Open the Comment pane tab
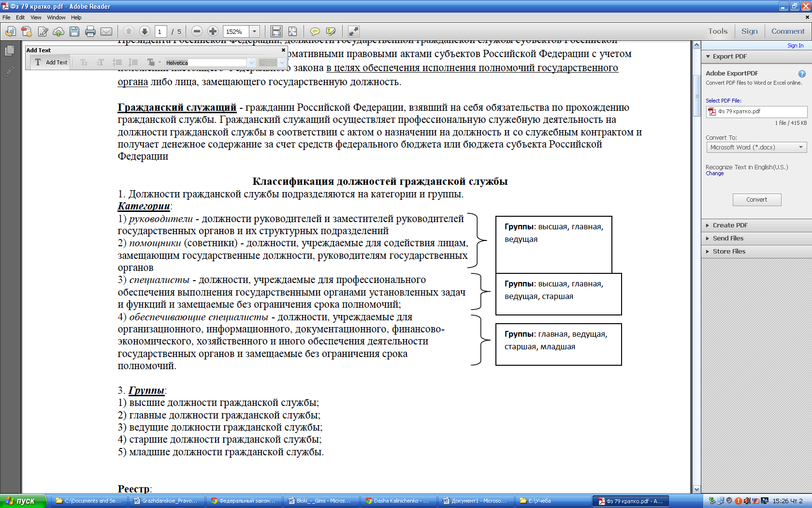Screen dimensions: 812x508 coord(788,31)
